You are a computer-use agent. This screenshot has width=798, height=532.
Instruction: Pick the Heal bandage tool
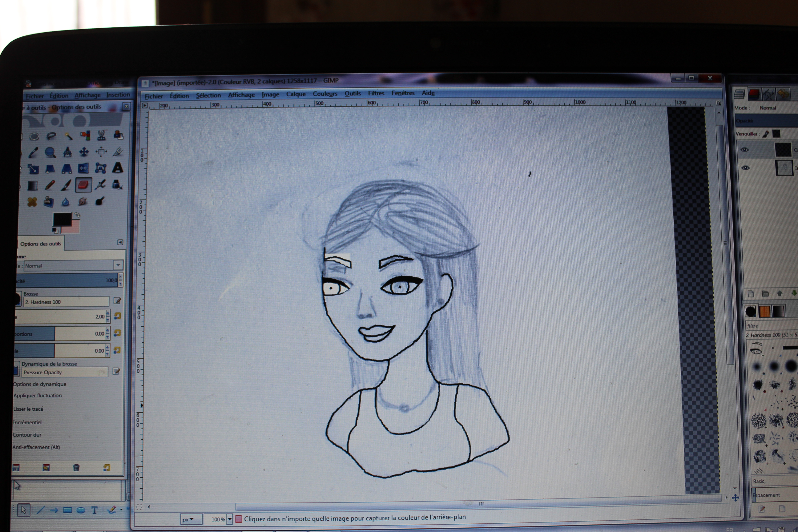pyautogui.click(x=32, y=202)
